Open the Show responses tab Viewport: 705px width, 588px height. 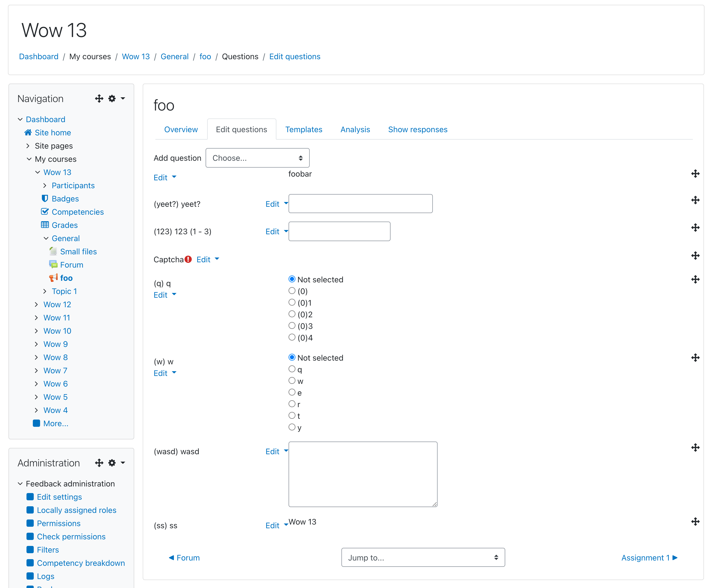tap(418, 129)
